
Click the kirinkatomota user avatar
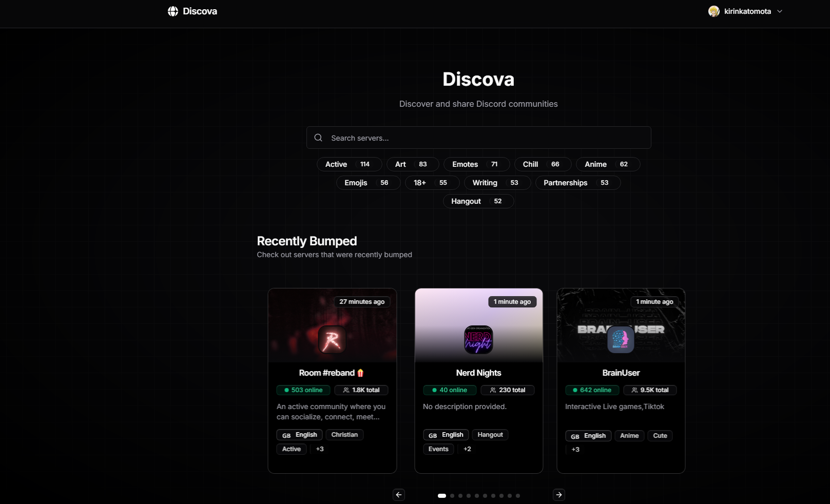[714, 11]
